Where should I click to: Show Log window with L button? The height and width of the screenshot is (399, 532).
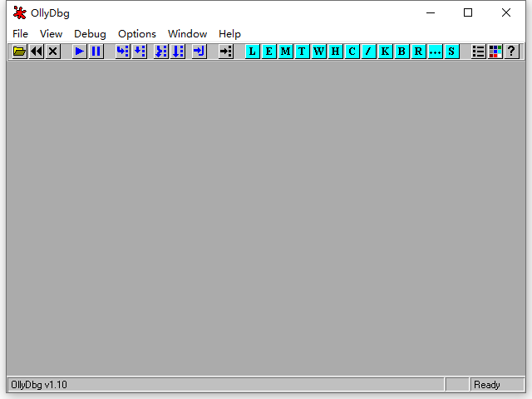pyautogui.click(x=253, y=52)
